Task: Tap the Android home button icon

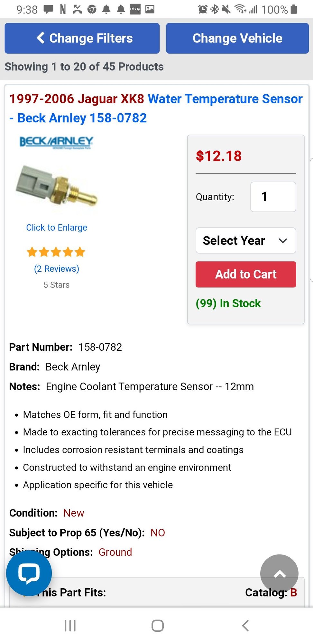Action: pyautogui.click(x=158, y=626)
